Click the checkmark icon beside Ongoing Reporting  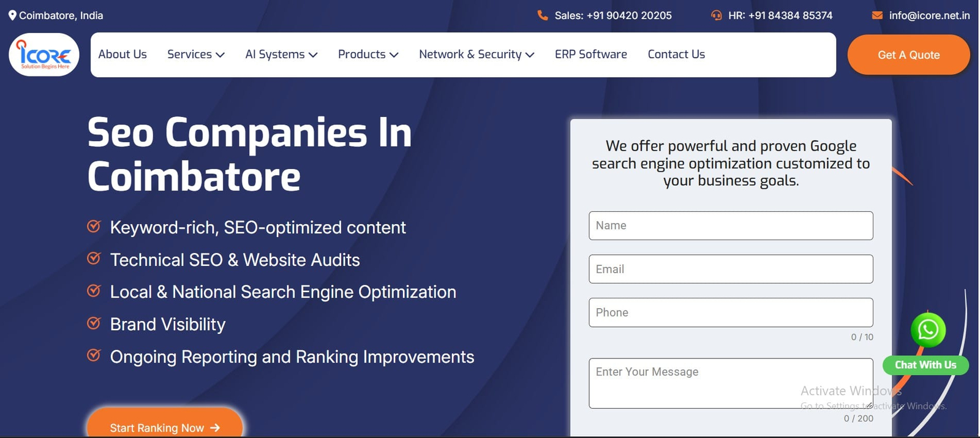click(x=94, y=355)
